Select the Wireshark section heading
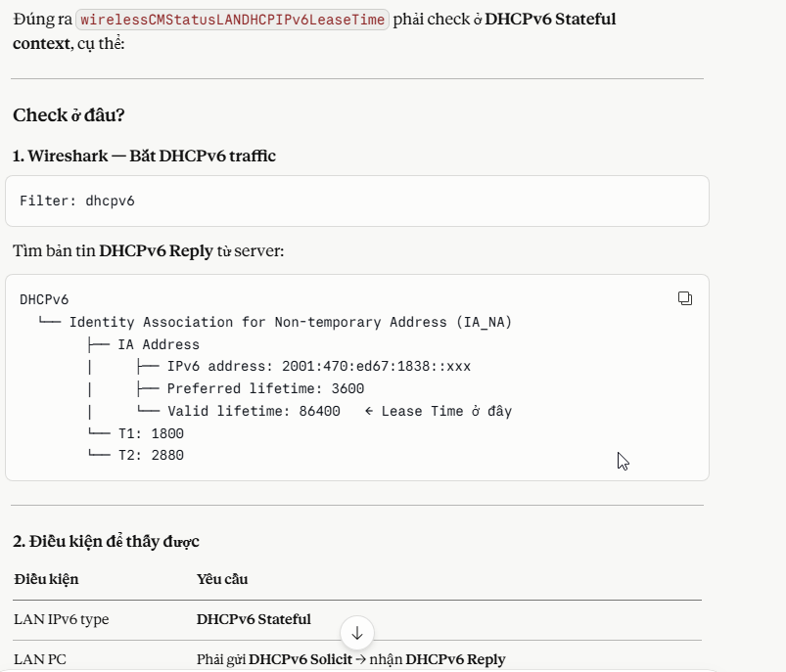This screenshot has height=672, width=786. 144,157
